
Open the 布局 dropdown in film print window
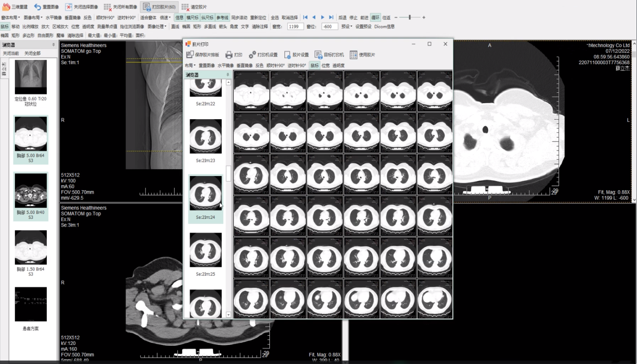[x=190, y=66]
